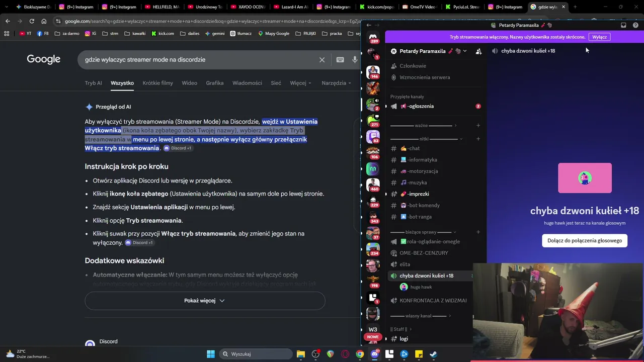The width and height of the screenshot is (644, 362).
Task: Open Chrome apps grid in bookmarks bar
Action: point(7,34)
